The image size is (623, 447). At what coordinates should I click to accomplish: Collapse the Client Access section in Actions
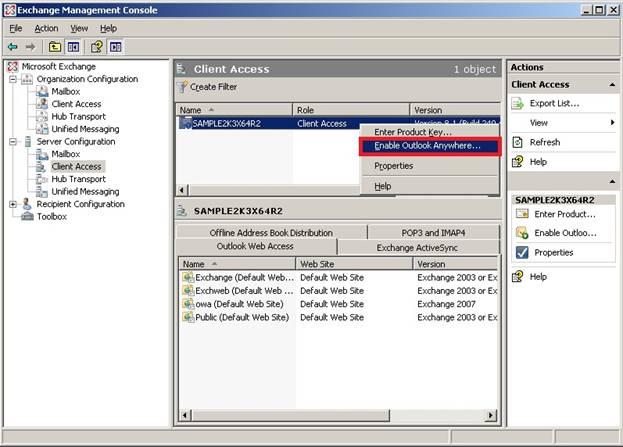(610, 85)
